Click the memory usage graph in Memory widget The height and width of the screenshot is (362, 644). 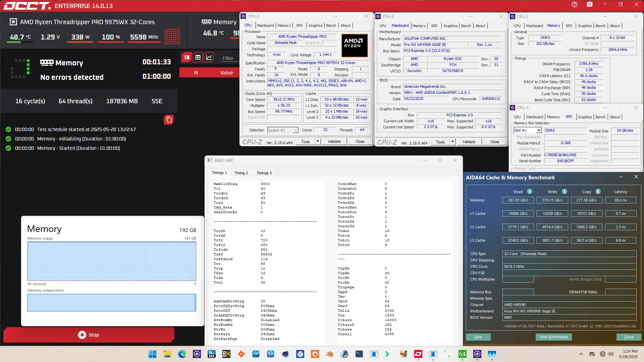[112, 261]
